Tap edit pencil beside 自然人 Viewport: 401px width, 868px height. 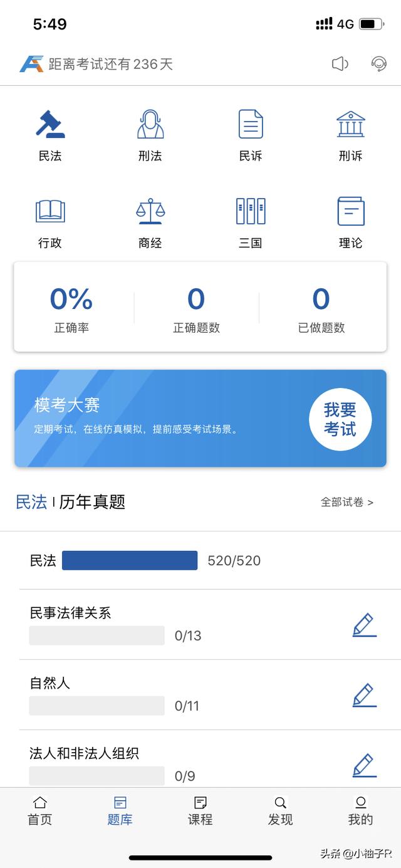click(364, 695)
